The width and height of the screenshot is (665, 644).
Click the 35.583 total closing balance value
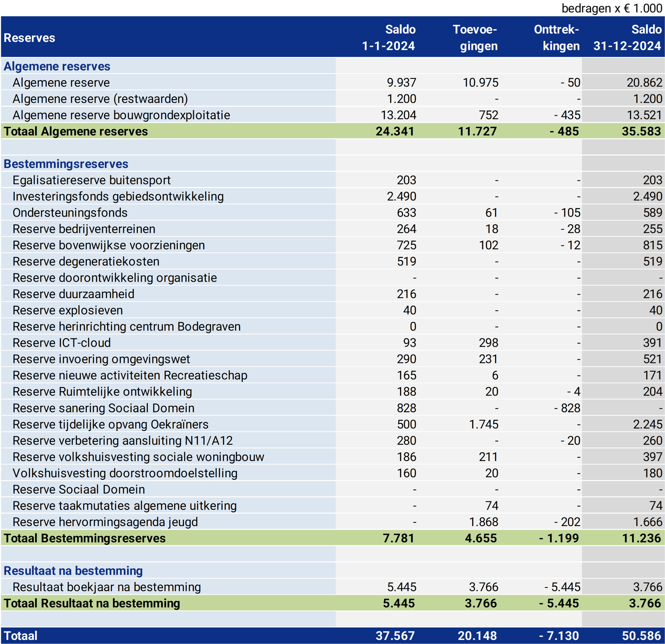pos(641,131)
